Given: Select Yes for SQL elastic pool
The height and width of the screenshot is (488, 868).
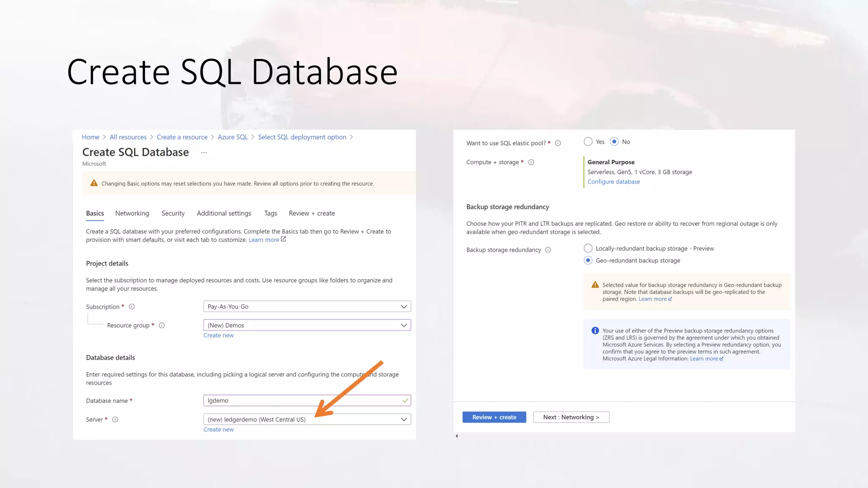Looking at the screenshot, I should 588,141.
